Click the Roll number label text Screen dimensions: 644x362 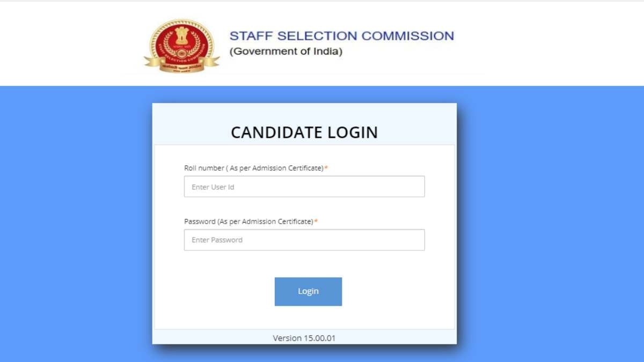click(252, 167)
